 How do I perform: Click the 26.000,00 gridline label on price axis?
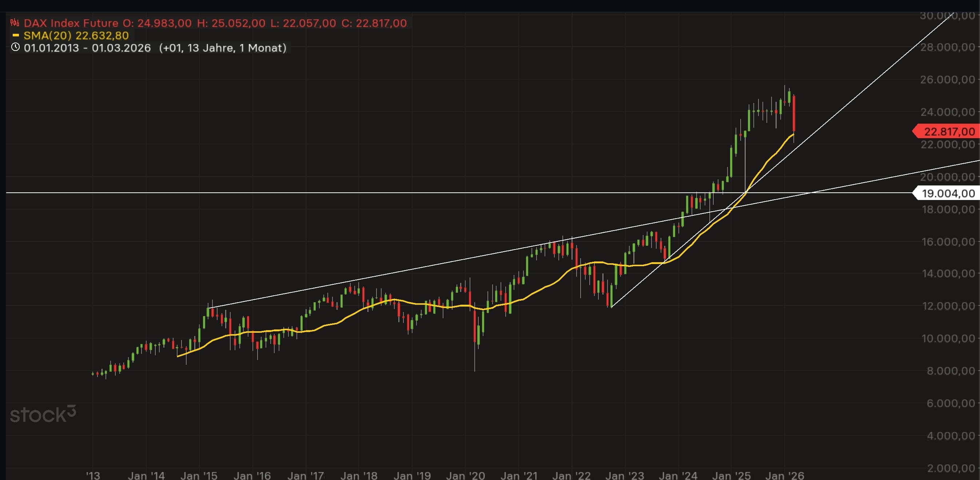tap(948, 80)
